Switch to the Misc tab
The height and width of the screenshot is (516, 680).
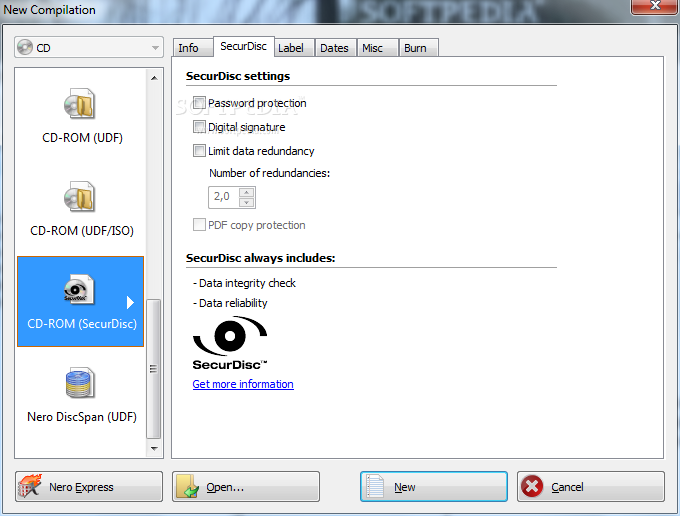377,48
